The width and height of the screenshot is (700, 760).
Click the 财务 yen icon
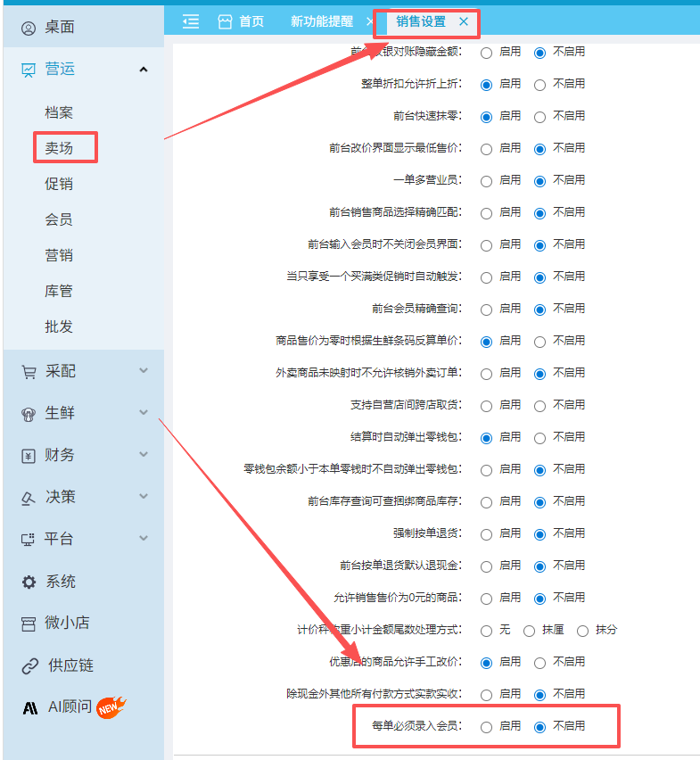29,456
